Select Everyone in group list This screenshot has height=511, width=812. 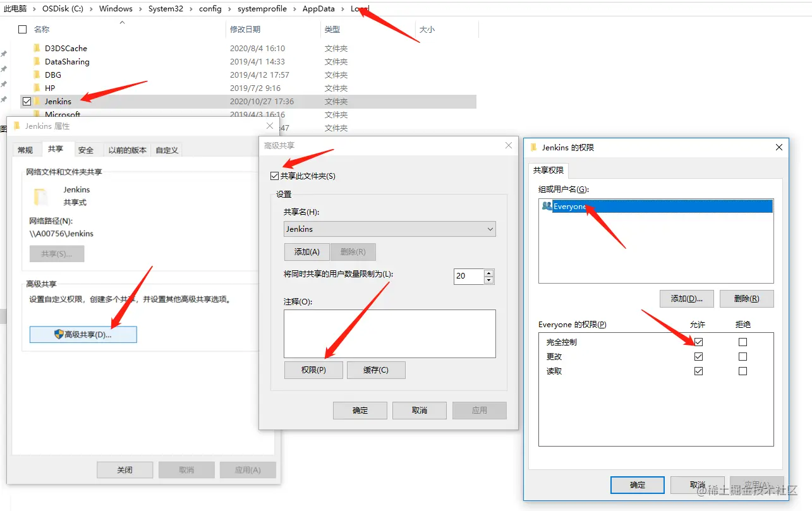pos(656,207)
